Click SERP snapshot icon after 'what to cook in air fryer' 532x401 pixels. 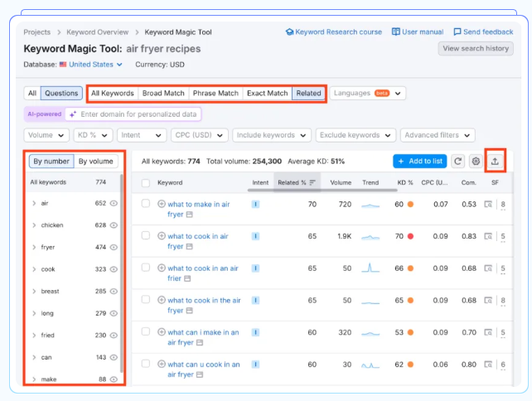click(x=189, y=246)
